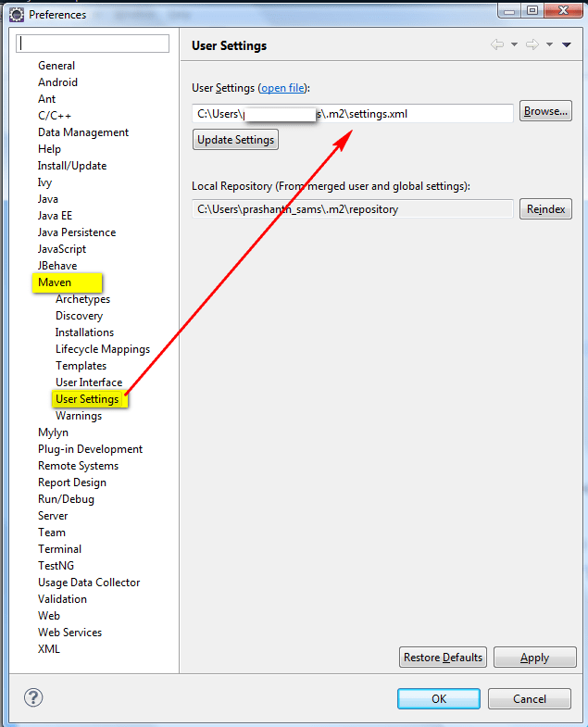Select Validation preferences
Image resolution: width=588 pixels, height=727 pixels.
(63, 600)
